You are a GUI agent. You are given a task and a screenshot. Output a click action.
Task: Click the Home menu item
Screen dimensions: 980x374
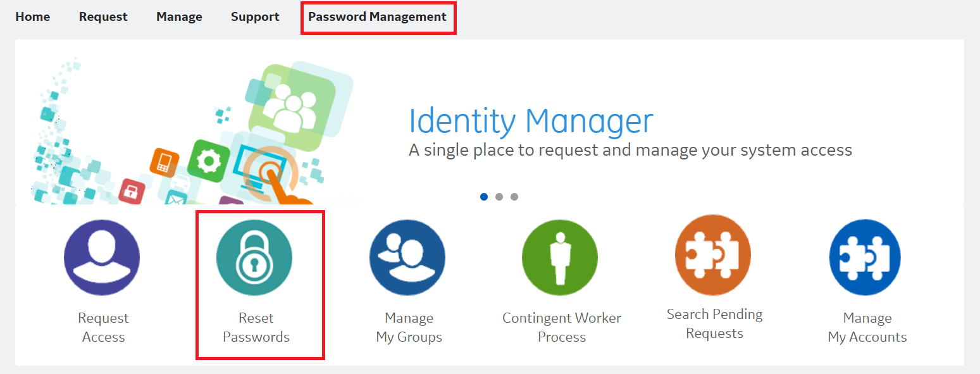[33, 17]
